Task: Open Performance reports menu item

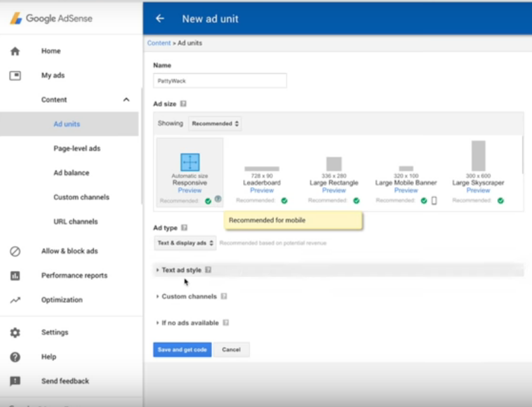Action: (74, 276)
